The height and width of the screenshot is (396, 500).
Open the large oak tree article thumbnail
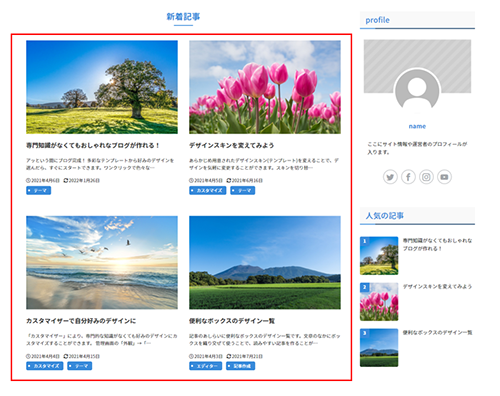click(x=102, y=87)
